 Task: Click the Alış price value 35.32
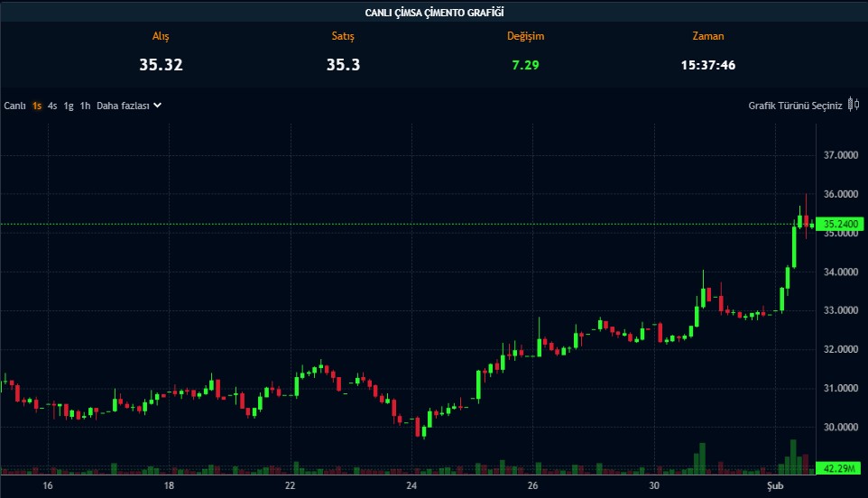161,65
